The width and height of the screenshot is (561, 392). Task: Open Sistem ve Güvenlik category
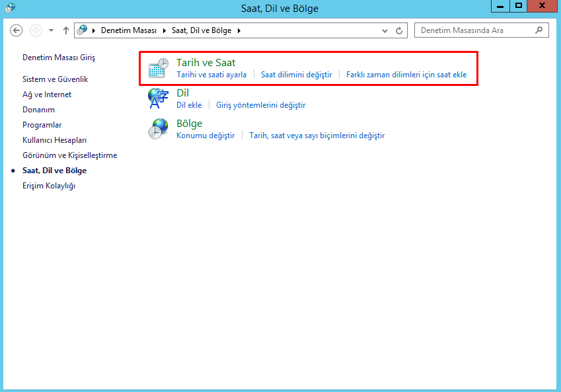tap(55, 79)
